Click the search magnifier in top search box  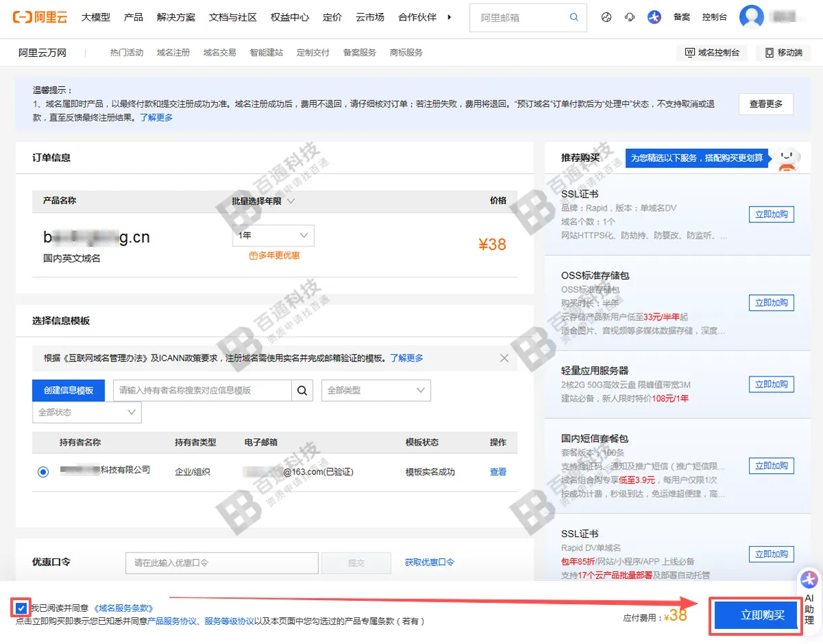click(x=574, y=17)
